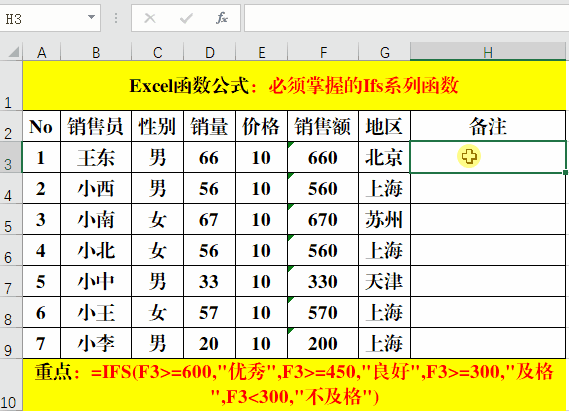Screen dimensions: 569x411
Task: Click the cancel (X) icon in formula bar
Action: pyautogui.click(x=150, y=18)
